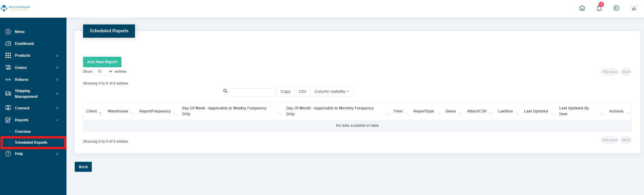Image resolution: width=644 pixels, height=195 pixels.
Task: Click the Dashboard gauge icon
Action: point(8,43)
